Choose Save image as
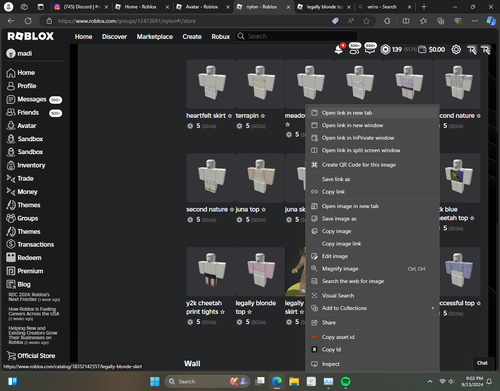The image size is (500, 391). coord(372,219)
